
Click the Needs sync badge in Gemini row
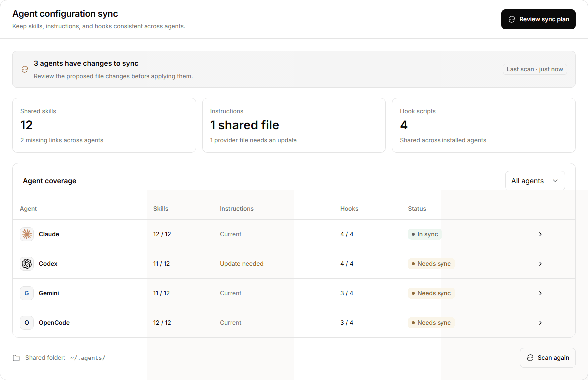(431, 293)
